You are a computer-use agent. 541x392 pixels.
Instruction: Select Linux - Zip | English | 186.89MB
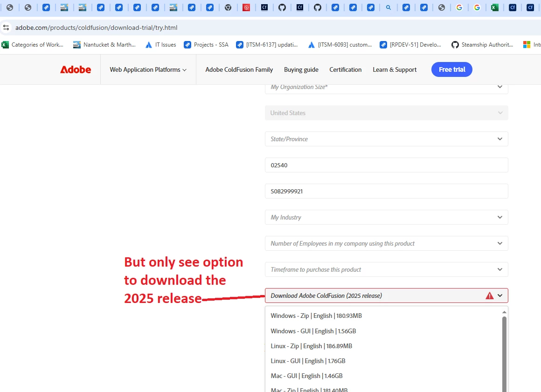(x=384, y=346)
